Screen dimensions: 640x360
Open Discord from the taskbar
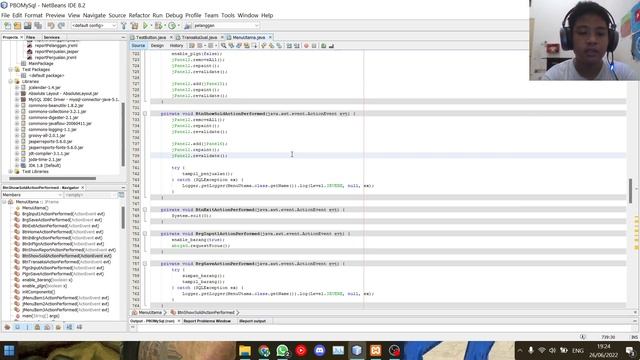(x=320, y=351)
